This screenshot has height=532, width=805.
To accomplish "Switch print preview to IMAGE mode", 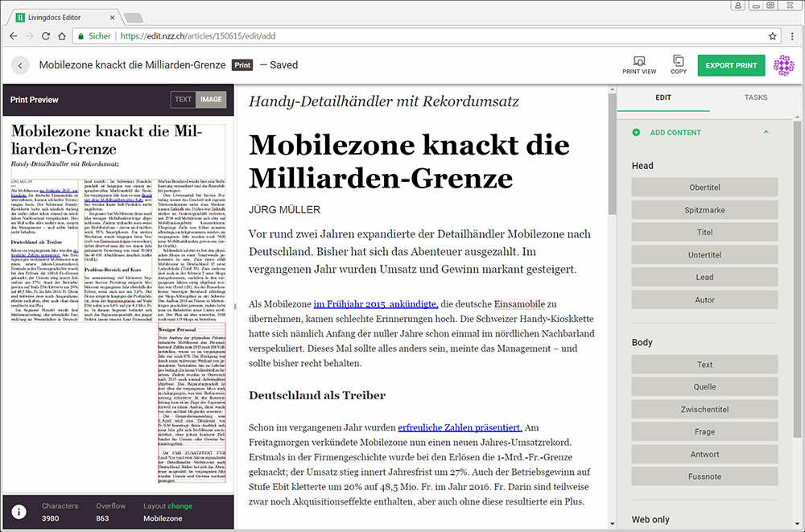I will click(x=211, y=100).
